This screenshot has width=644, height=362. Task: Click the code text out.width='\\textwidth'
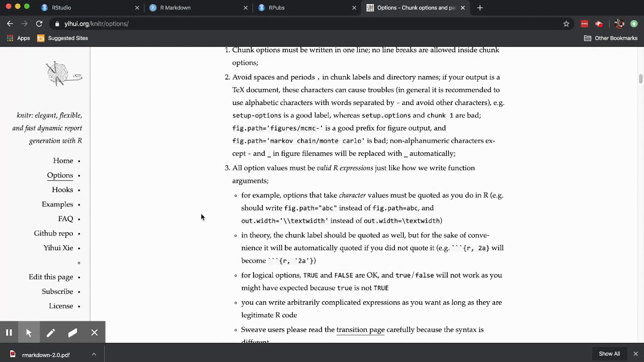pos(285,221)
